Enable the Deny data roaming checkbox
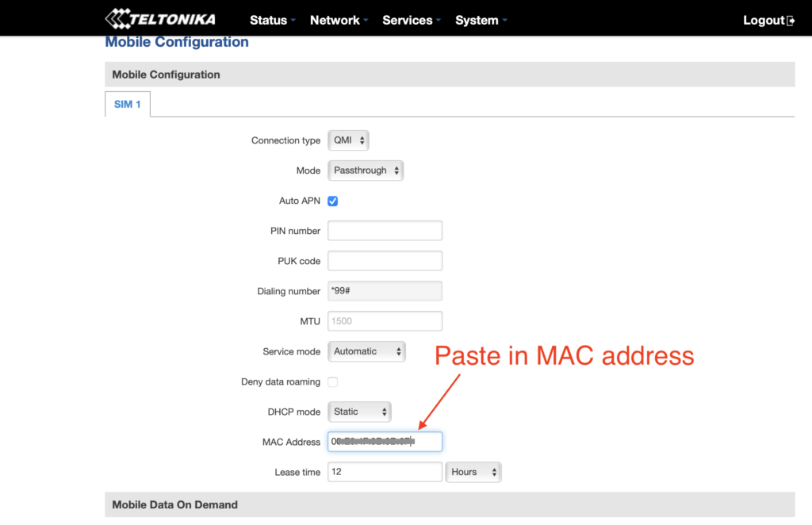The height and width of the screenshot is (525, 812). (x=333, y=382)
